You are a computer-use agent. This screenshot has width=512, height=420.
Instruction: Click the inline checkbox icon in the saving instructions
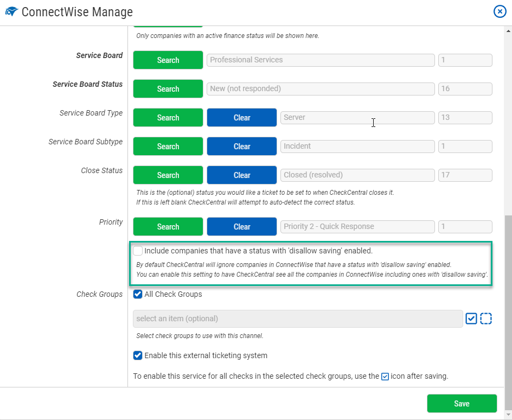(385, 376)
